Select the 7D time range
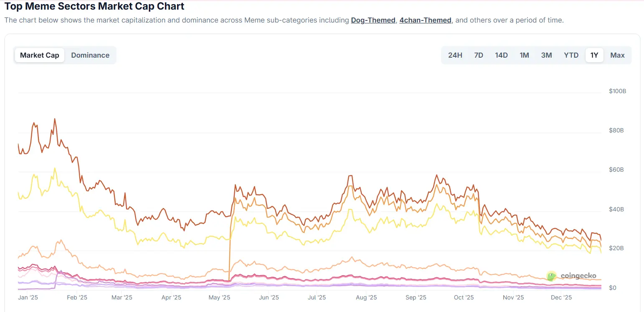 click(x=478, y=55)
